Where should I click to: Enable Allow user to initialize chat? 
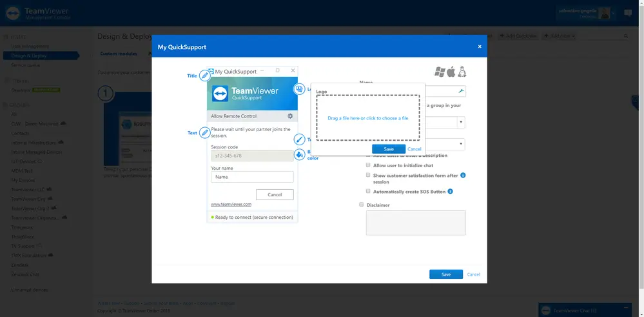[x=368, y=165]
